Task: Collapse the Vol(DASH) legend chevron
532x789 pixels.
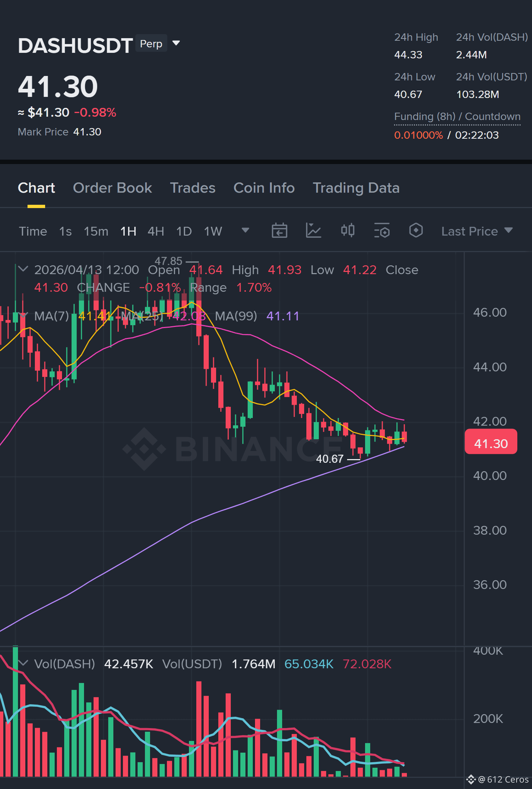Action: point(23,663)
